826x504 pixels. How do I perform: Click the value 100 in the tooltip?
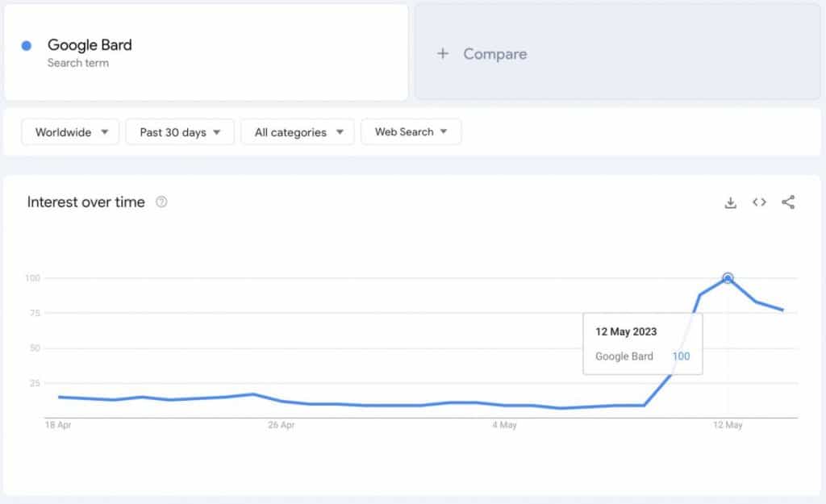tap(681, 356)
